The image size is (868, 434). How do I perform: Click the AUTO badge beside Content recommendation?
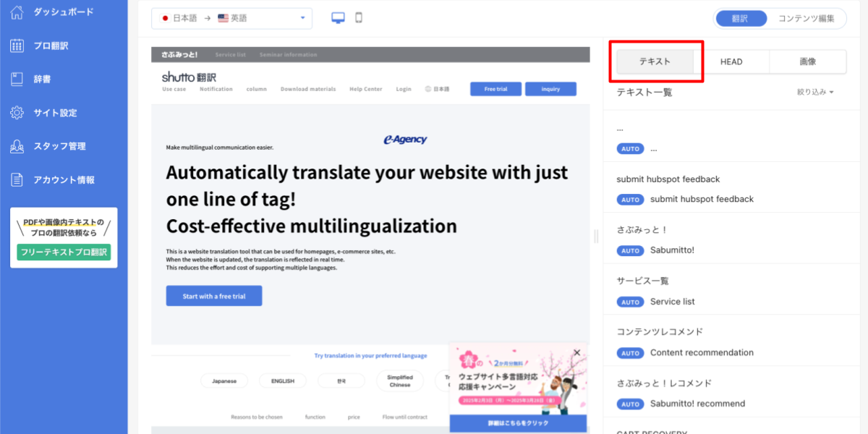pos(630,353)
